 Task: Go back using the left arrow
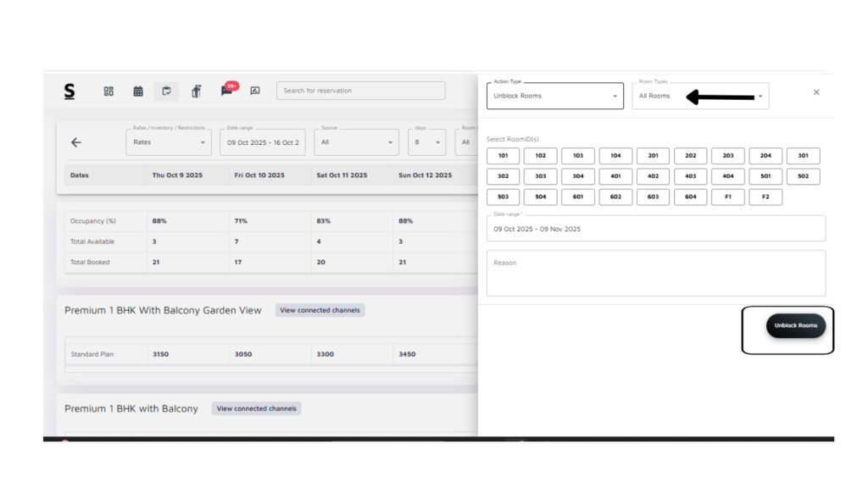[x=76, y=142]
